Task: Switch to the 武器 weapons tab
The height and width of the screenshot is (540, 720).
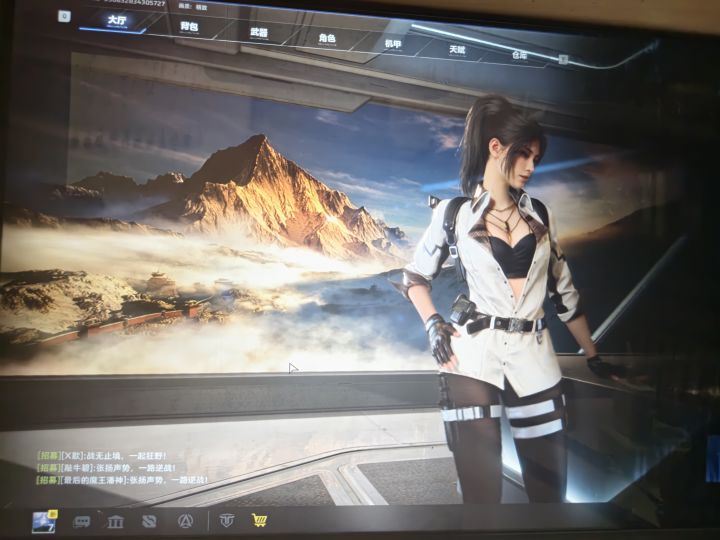Action: coord(259,33)
